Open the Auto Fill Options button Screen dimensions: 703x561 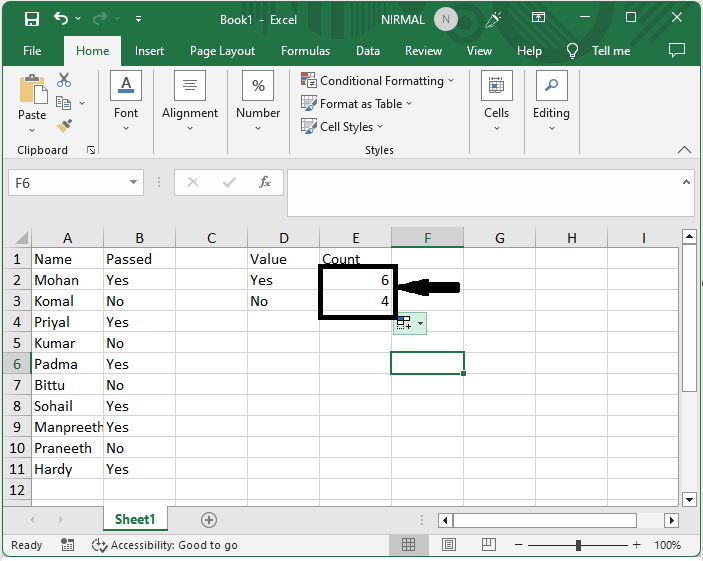[x=410, y=323]
